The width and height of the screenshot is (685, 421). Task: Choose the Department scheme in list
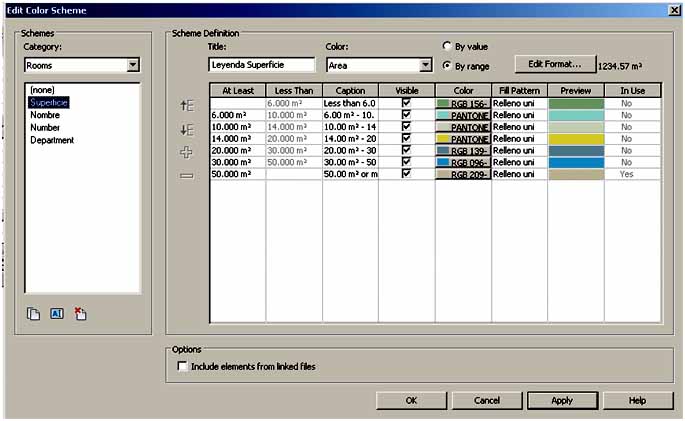52,140
